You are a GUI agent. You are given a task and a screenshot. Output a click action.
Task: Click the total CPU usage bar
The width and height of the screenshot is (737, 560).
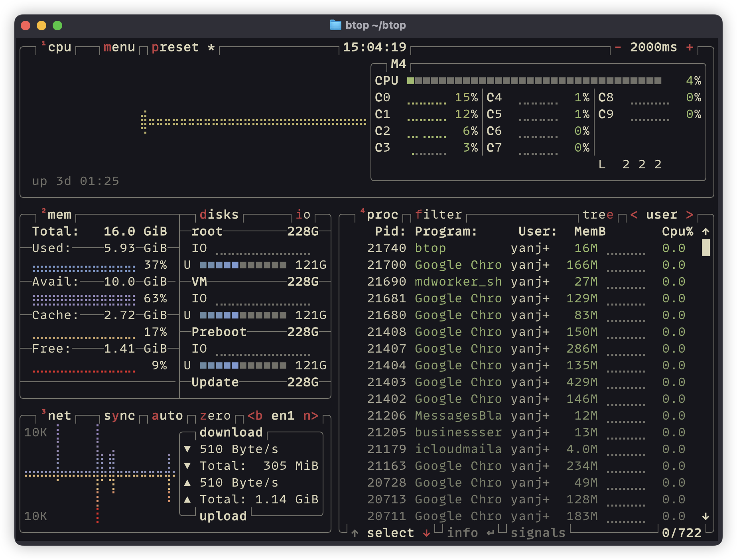click(x=534, y=81)
